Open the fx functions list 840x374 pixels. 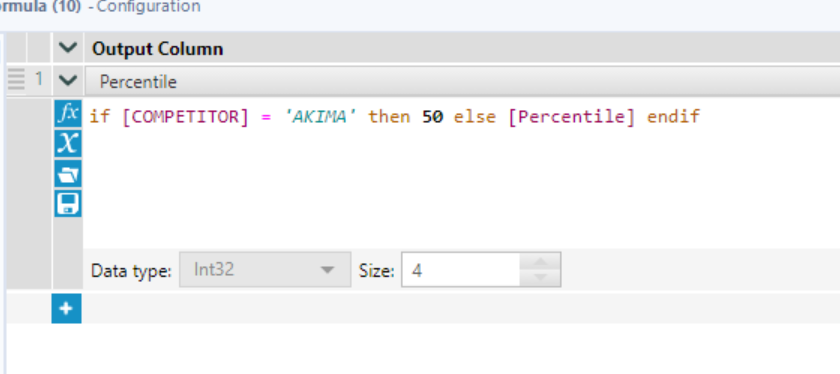[68, 114]
